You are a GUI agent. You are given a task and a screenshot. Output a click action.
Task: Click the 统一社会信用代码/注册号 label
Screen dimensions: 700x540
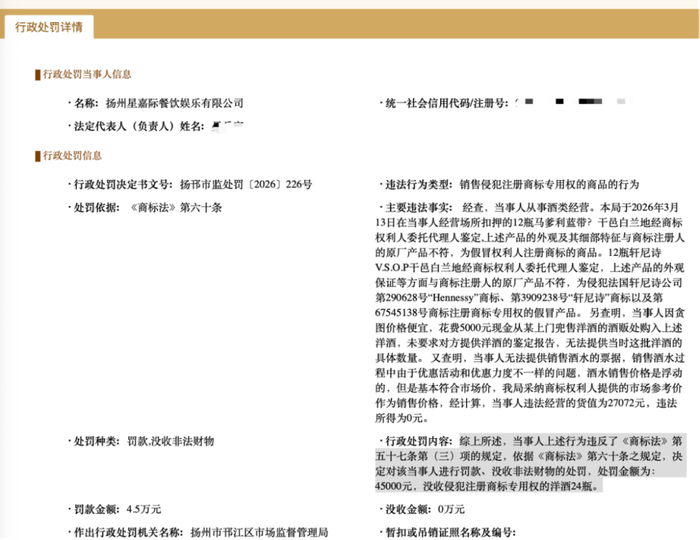point(444,103)
